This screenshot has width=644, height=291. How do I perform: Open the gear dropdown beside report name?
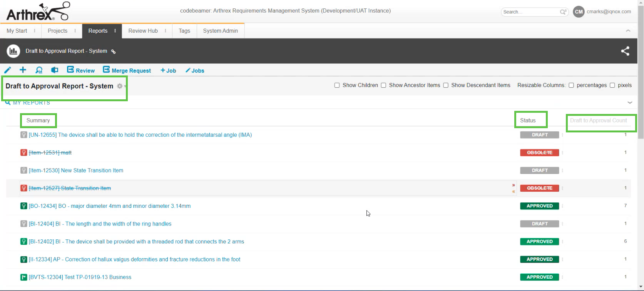(x=121, y=86)
